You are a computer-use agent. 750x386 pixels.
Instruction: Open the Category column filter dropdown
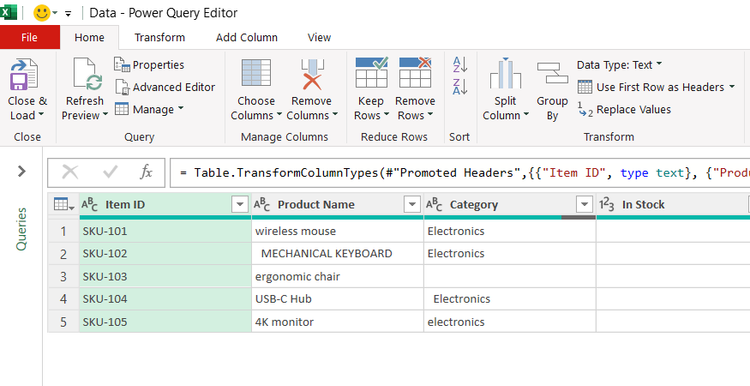584,205
